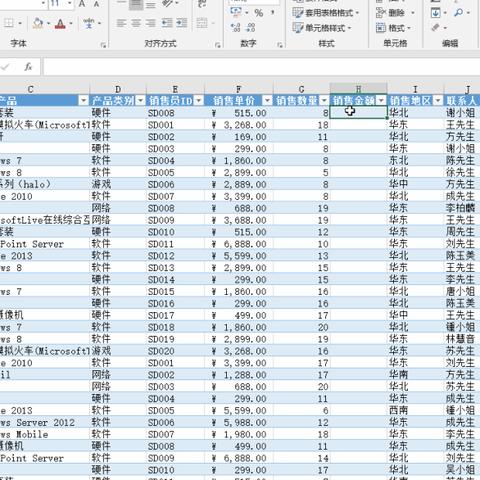Click the phonetic guide (wén) icon

(89, 23)
